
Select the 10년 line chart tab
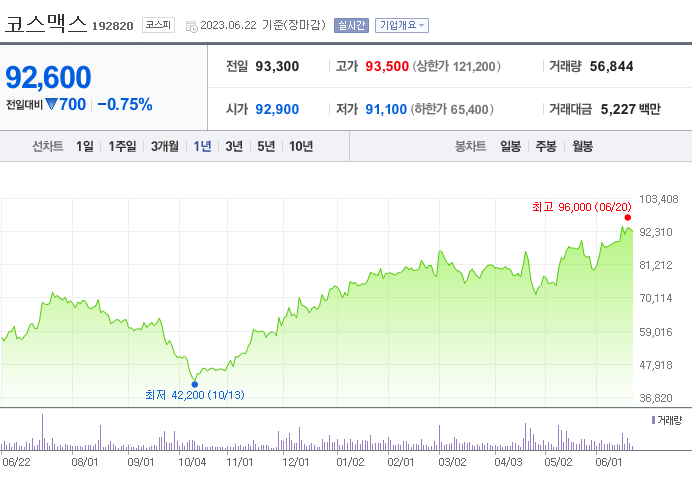(x=301, y=146)
